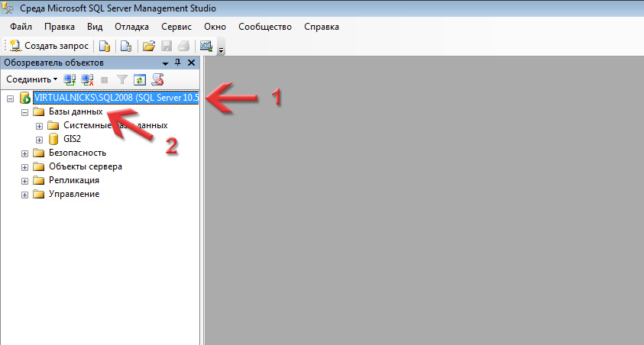Click the Refresh icon in Object Explorer

tap(140, 79)
